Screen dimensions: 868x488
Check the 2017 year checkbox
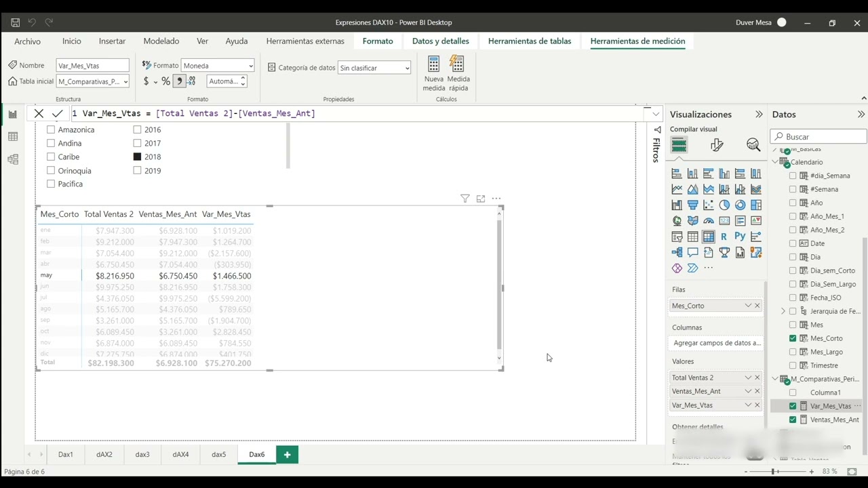pos(137,143)
